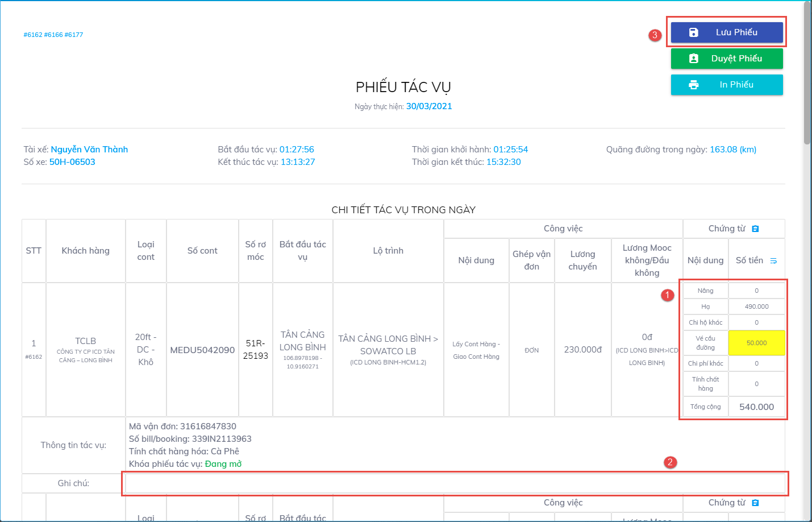Click the Tính chất hàng amount field
The height and width of the screenshot is (522, 812).
click(x=756, y=384)
